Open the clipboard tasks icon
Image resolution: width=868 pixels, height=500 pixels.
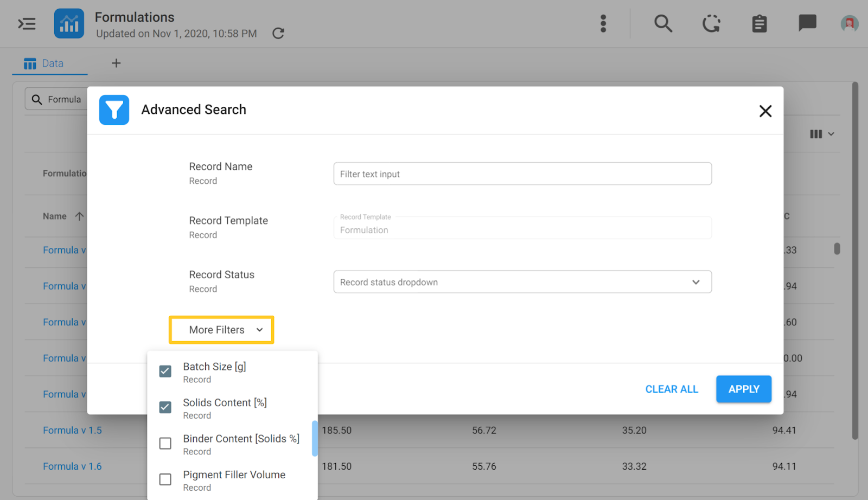(759, 24)
